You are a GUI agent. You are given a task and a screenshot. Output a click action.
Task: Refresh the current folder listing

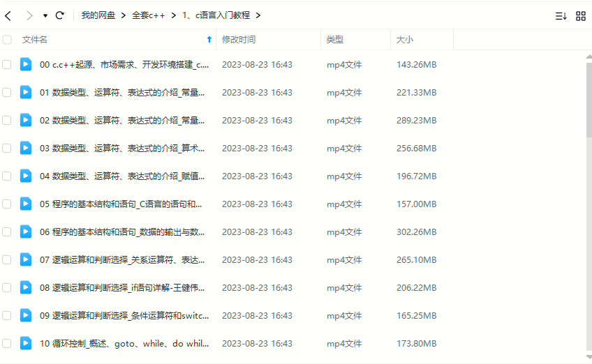[x=60, y=15]
